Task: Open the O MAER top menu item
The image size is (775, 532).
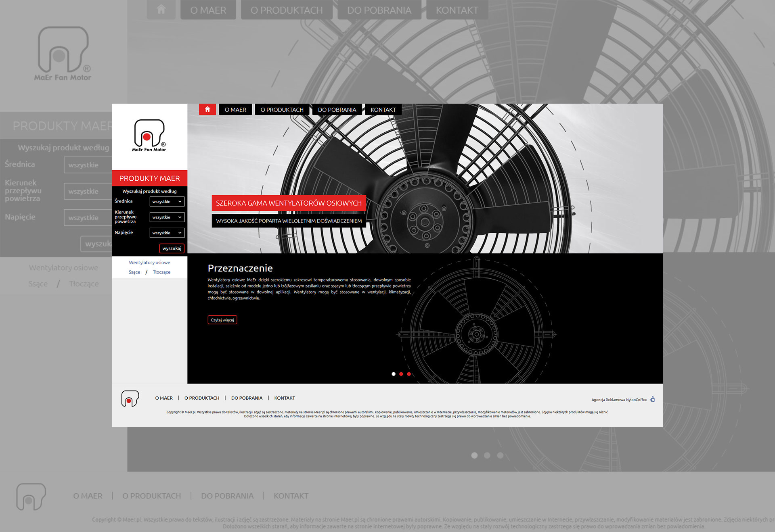Action: point(235,110)
